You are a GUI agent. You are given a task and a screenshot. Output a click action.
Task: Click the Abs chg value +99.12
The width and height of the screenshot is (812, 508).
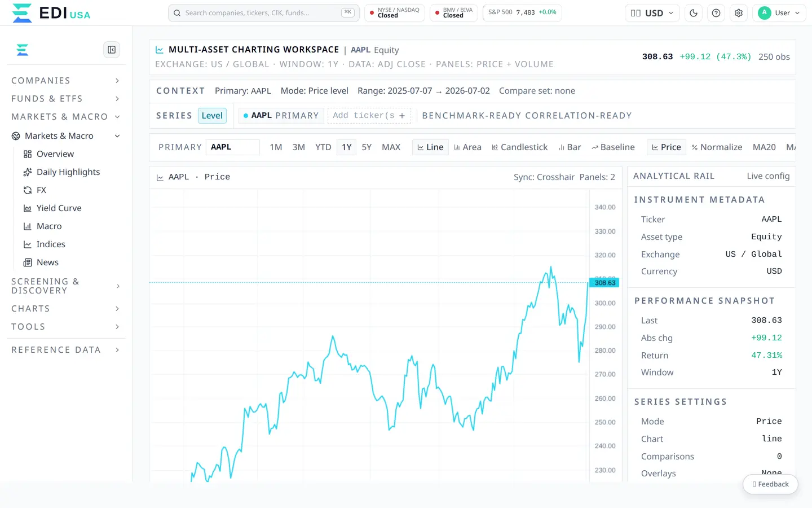coord(766,338)
